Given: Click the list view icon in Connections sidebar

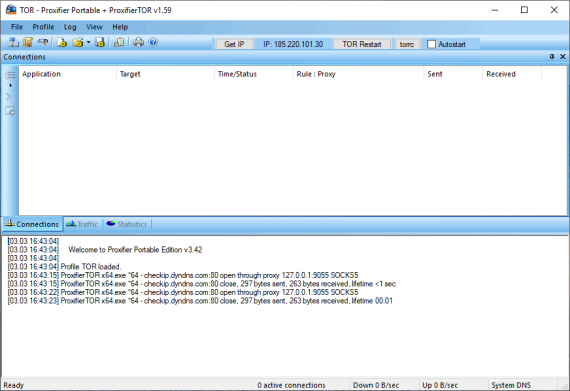Looking at the screenshot, I should pyautogui.click(x=10, y=75).
